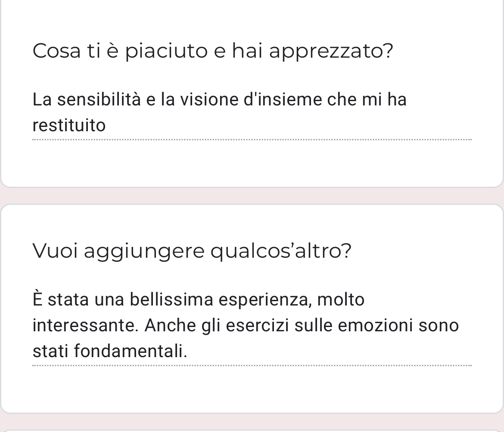Click the word 'qualcos'altro?' in the second question
The image size is (504, 432).
coord(281,251)
